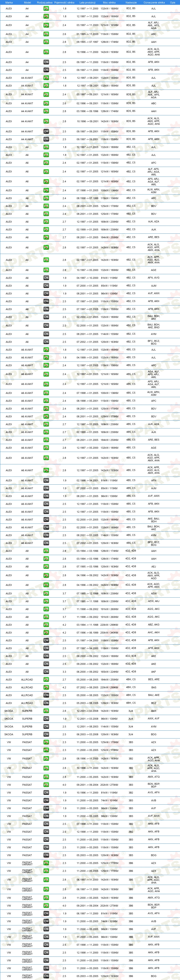Click the AMX, ATQ engine code in the VW Passat row
The image size is (180, 980).
(x=153, y=777)
